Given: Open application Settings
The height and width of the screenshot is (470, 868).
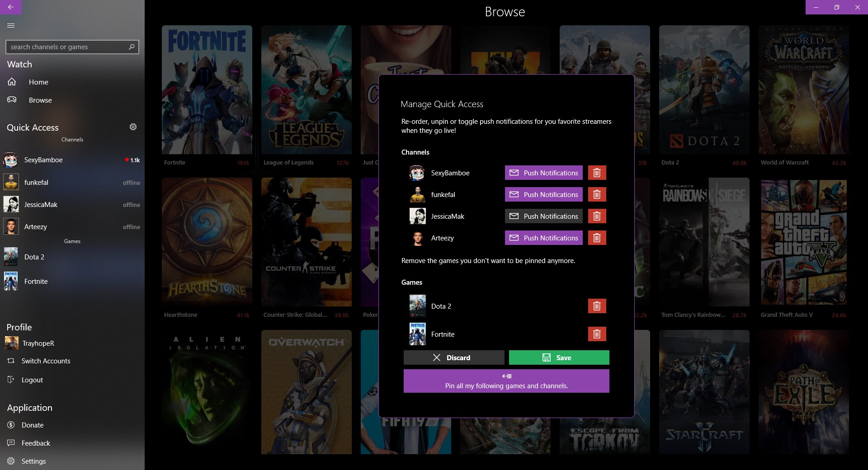Looking at the screenshot, I should coord(72,461).
